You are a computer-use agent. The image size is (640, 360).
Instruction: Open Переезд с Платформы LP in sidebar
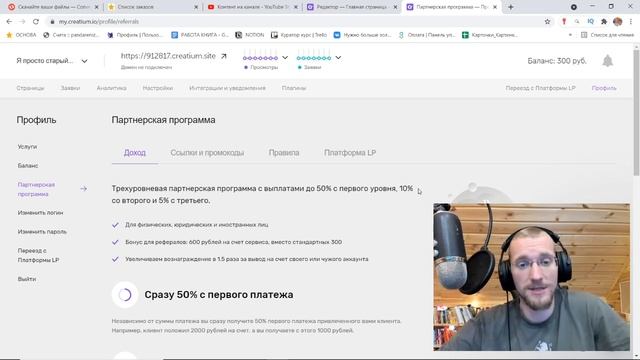[38, 255]
